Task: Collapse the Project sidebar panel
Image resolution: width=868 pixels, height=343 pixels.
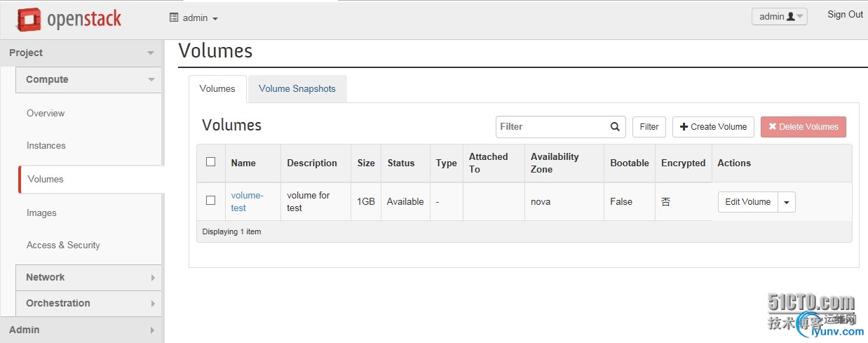Action: click(x=82, y=53)
